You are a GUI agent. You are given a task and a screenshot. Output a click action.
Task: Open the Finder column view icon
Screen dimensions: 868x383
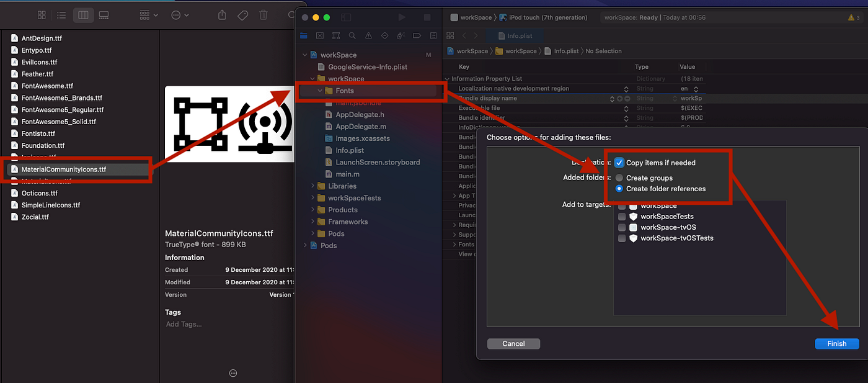(x=83, y=14)
